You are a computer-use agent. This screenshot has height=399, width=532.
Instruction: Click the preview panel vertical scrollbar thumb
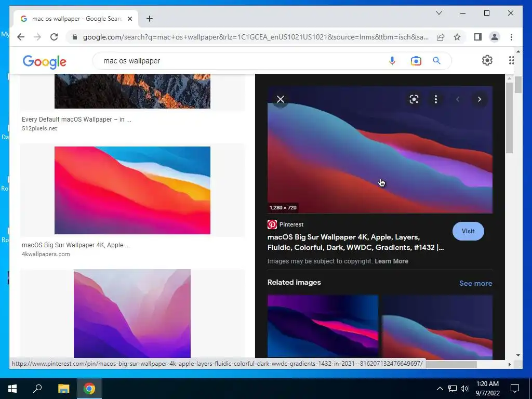point(509,118)
